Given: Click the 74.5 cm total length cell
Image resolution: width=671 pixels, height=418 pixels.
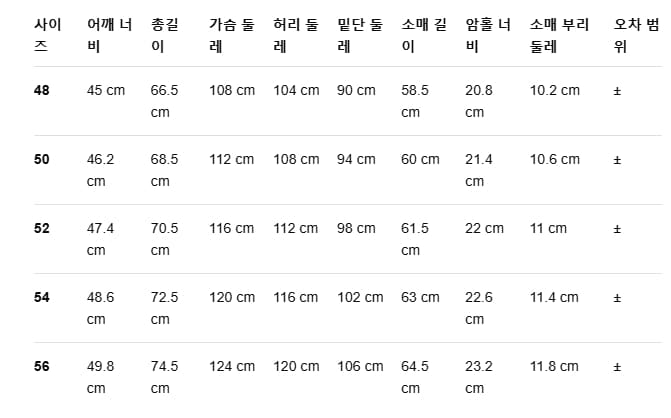Looking at the screenshot, I should click(164, 377).
